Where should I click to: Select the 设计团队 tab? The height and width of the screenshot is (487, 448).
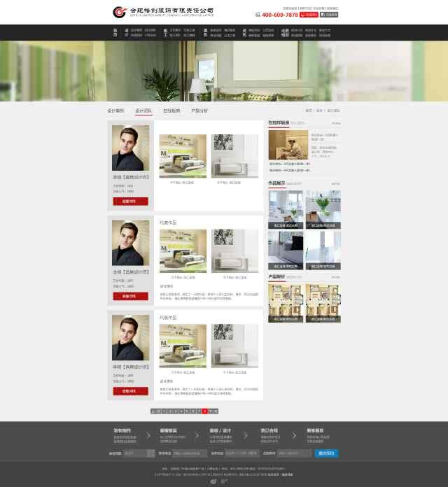click(143, 111)
